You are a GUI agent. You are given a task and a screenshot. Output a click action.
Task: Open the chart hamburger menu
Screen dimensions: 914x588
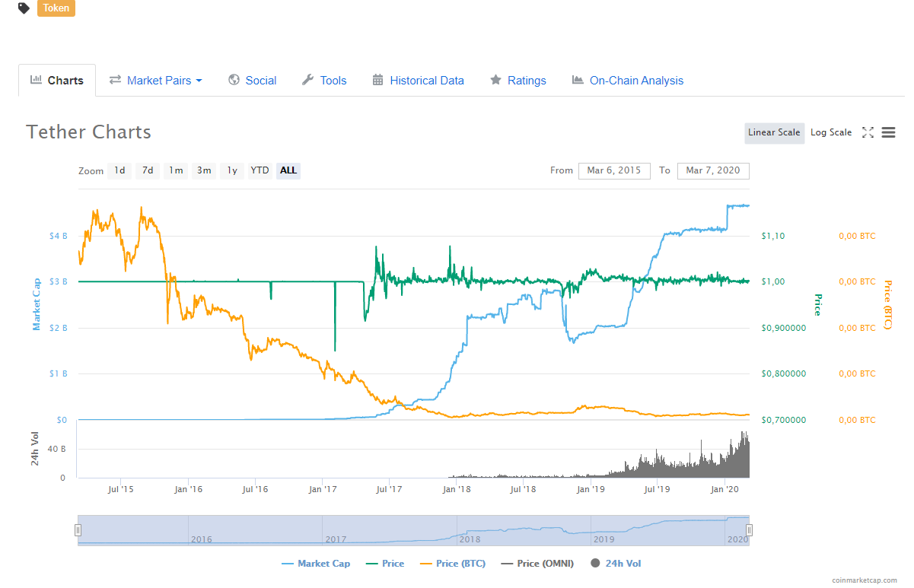888,132
